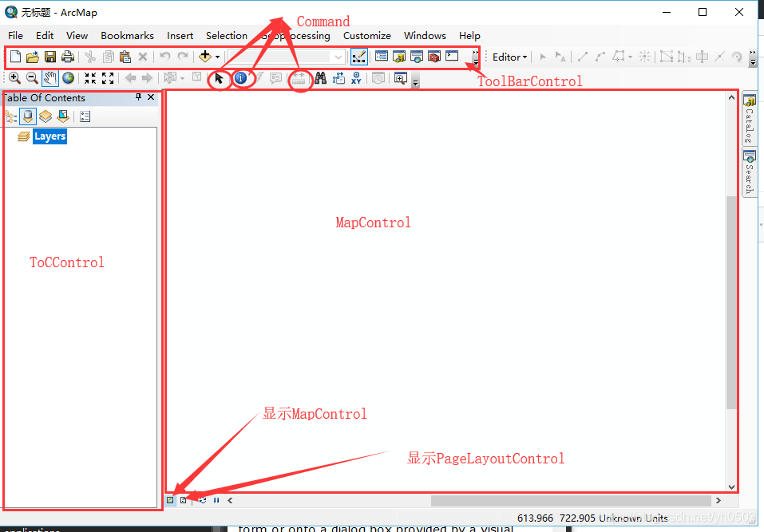Click the Full Extent globe icon
This screenshot has width=764, height=532.
(69, 78)
